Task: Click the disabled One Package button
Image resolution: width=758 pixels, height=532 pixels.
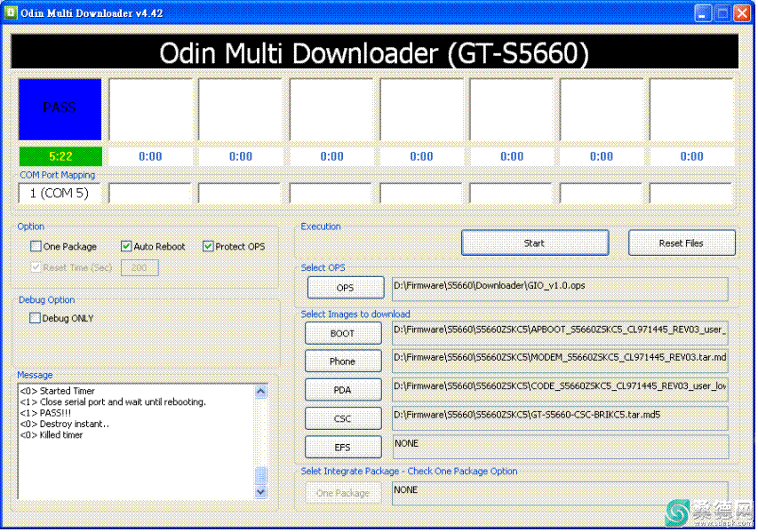Action: coord(343,493)
